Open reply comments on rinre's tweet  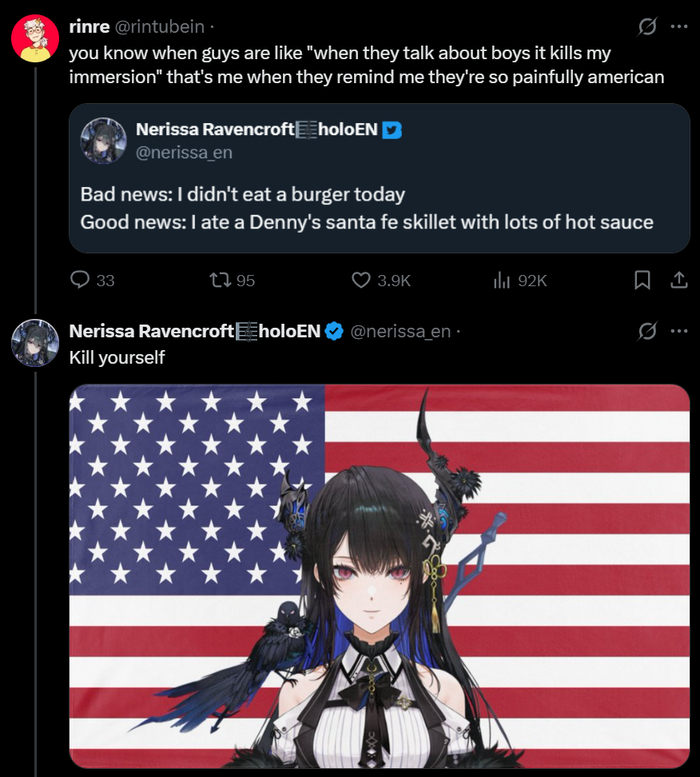point(92,280)
